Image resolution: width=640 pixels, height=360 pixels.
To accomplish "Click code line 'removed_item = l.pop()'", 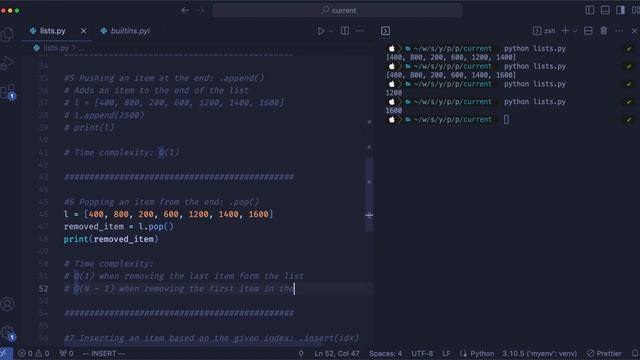I will (118, 227).
